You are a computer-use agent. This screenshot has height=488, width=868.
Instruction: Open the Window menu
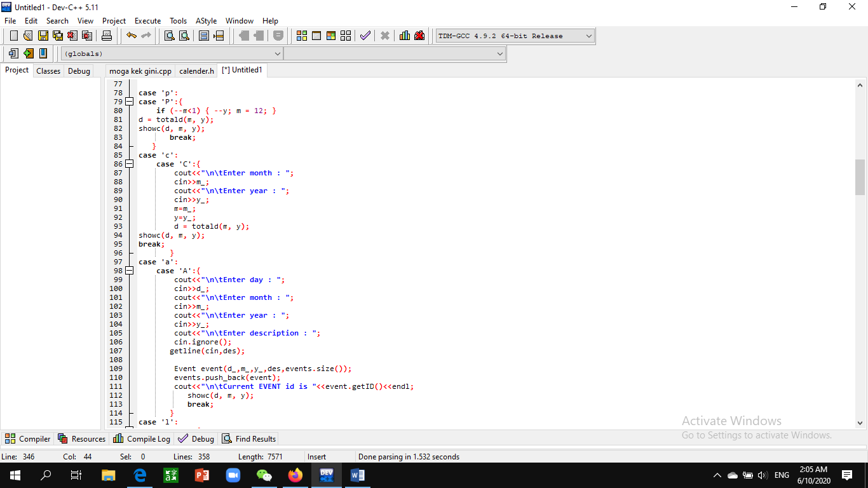240,21
